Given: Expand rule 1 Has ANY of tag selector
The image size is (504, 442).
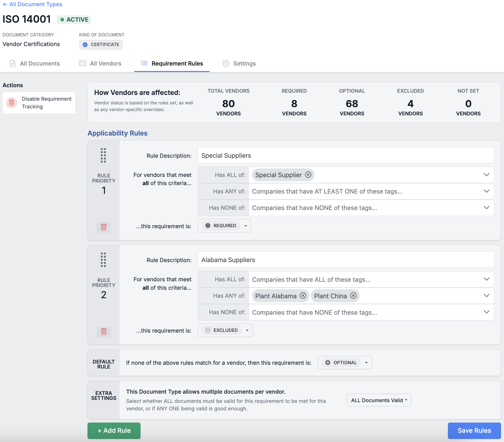Looking at the screenshot, I should (x=486, y=191).
